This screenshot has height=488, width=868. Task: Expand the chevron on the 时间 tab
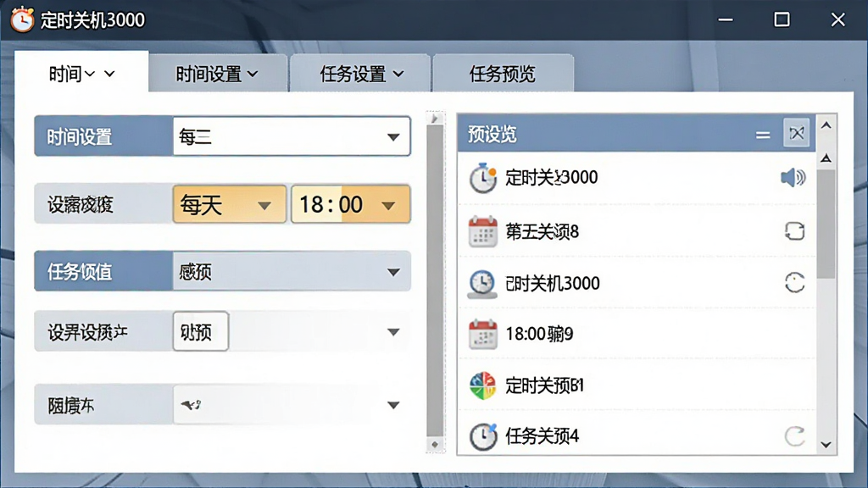109,74
